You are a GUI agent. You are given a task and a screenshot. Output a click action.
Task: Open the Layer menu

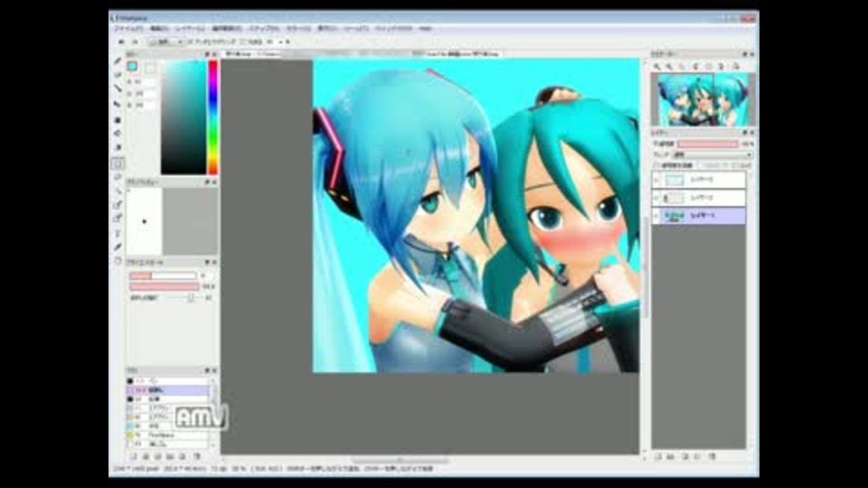(x=190, y=28)
